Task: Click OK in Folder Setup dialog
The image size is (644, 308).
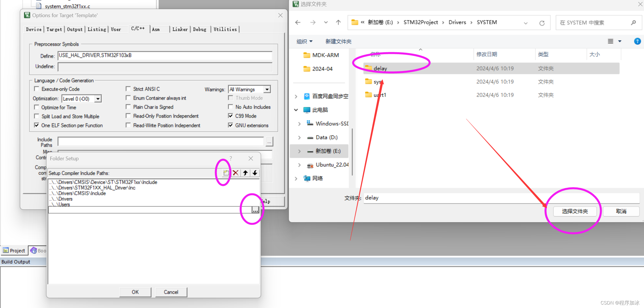Action: click(135, 292)
